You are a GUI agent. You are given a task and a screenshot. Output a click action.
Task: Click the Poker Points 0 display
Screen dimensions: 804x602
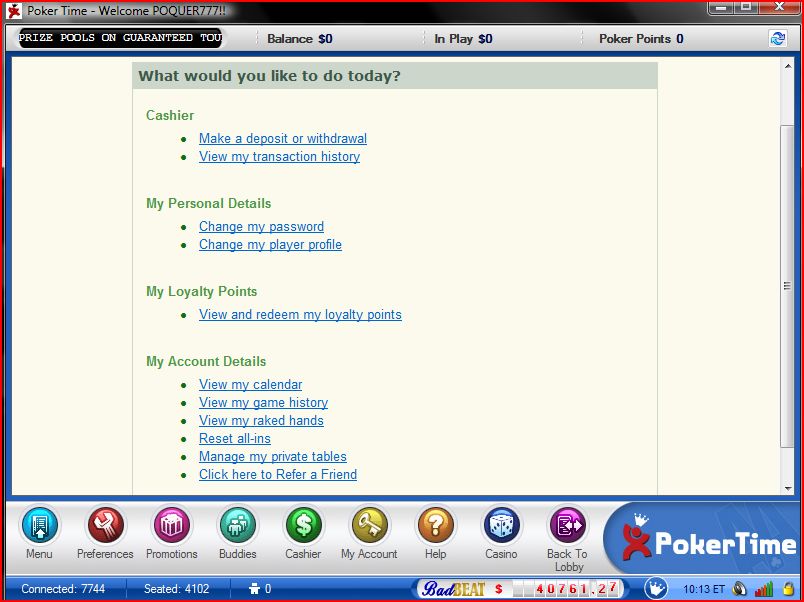tap(641, 39)
